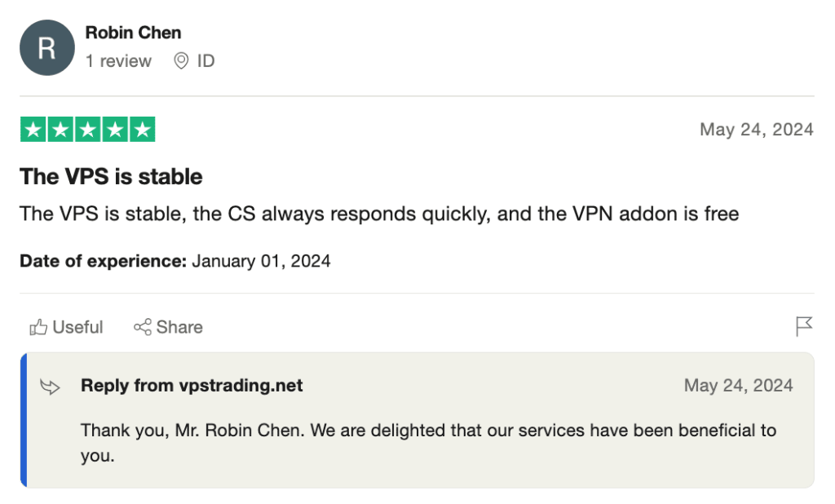Click the Share button label
Image resolution: width=835 pixels, height=504 pixels.
pyautogui.click(x=179, y=327)
